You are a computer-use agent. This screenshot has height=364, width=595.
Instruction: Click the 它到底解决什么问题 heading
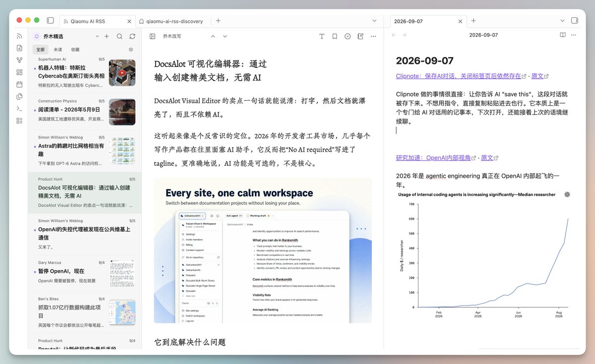(x=190, y=342)
